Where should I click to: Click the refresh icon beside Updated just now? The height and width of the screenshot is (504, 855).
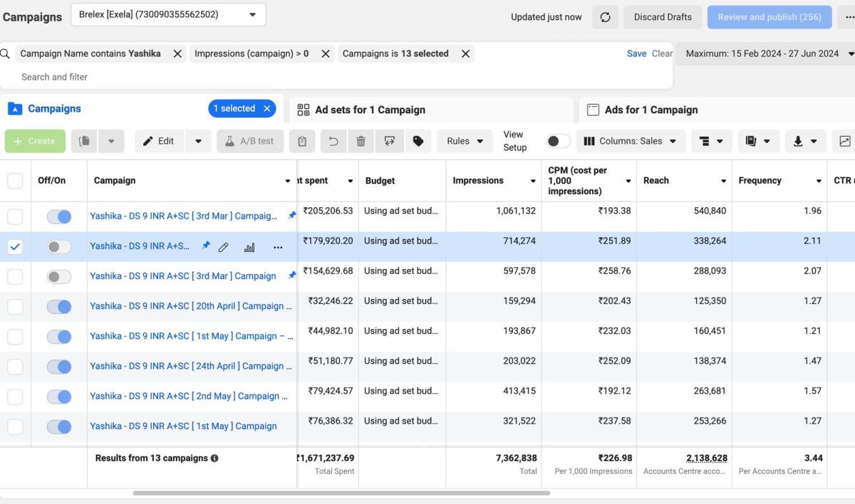pyautogui.click(x=605, y=17)
